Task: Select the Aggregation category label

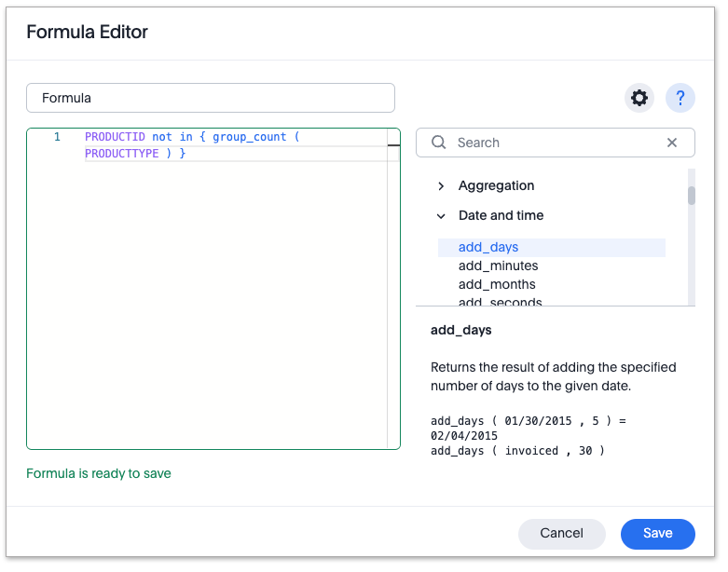Action: [x=496, y=186]
